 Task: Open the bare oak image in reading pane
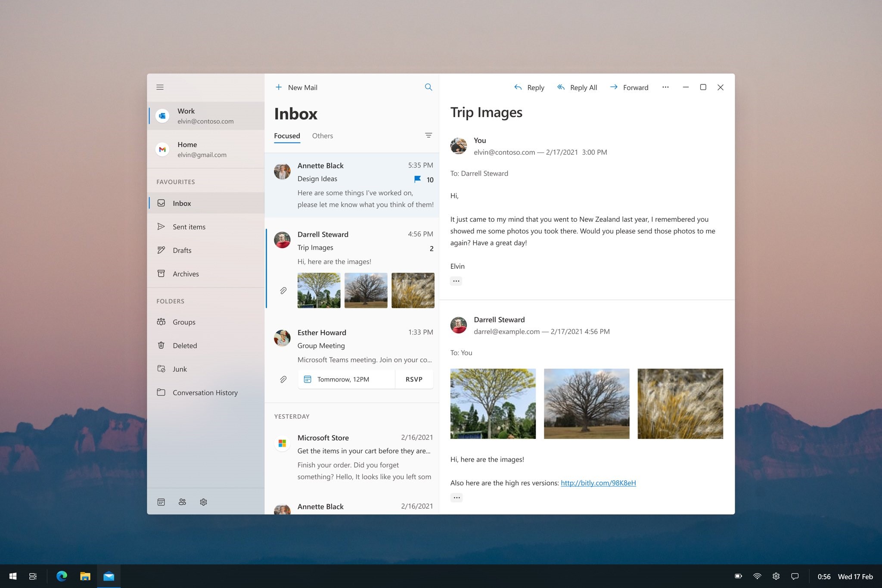(x=587, y=404)
